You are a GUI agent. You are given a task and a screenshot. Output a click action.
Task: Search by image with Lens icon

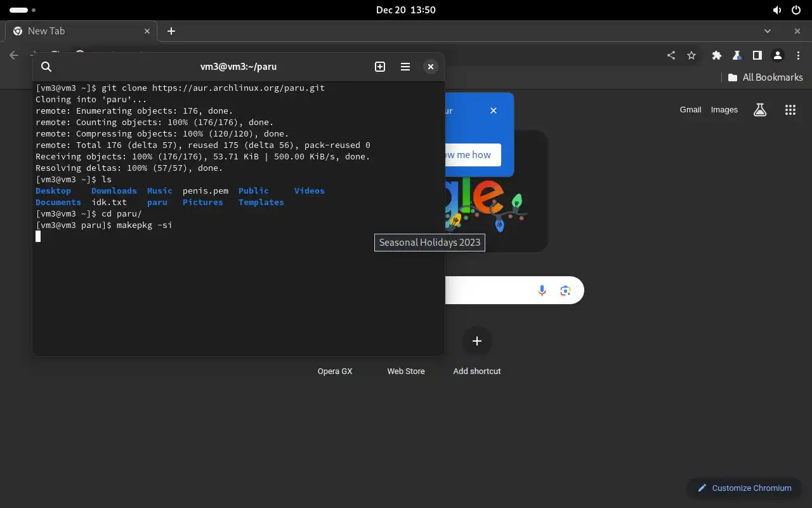566,290
